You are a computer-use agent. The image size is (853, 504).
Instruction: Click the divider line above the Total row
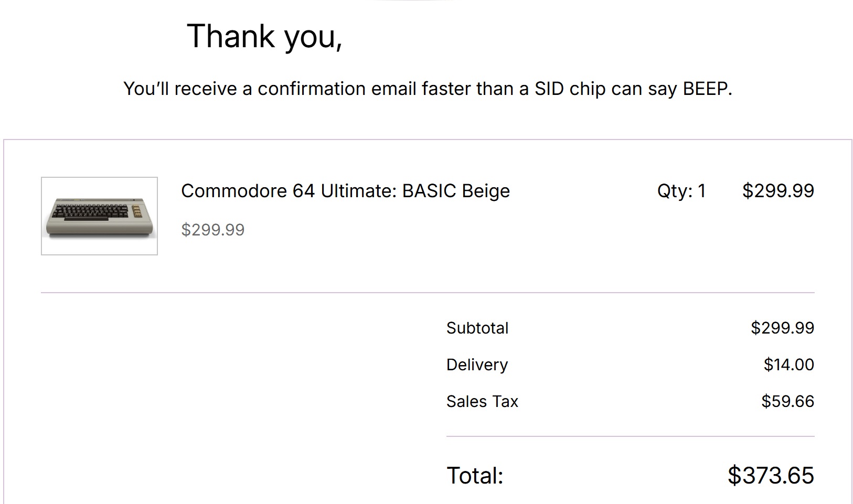coord(630,436)
